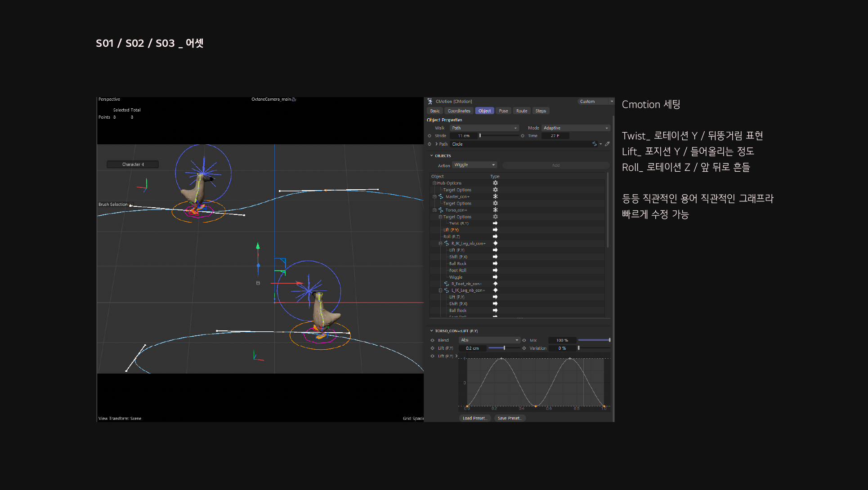Click the Mix percentage slider

[x=594, y=340]
